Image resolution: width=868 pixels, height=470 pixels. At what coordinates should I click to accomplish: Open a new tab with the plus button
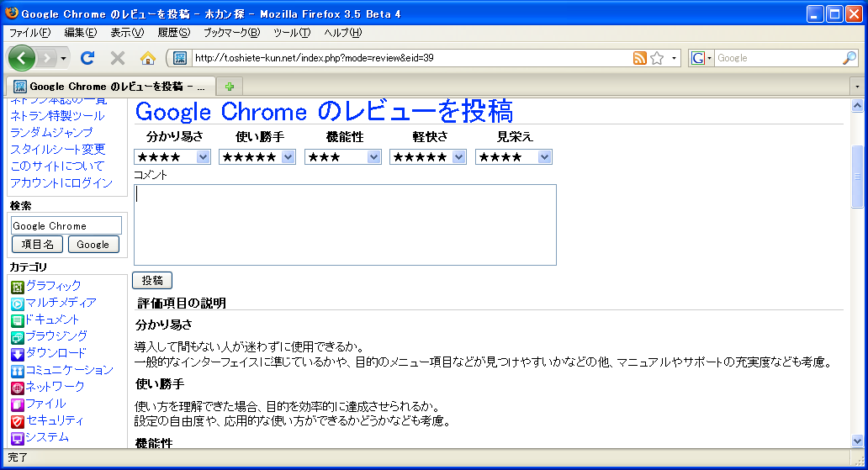(x=230, y=87)
